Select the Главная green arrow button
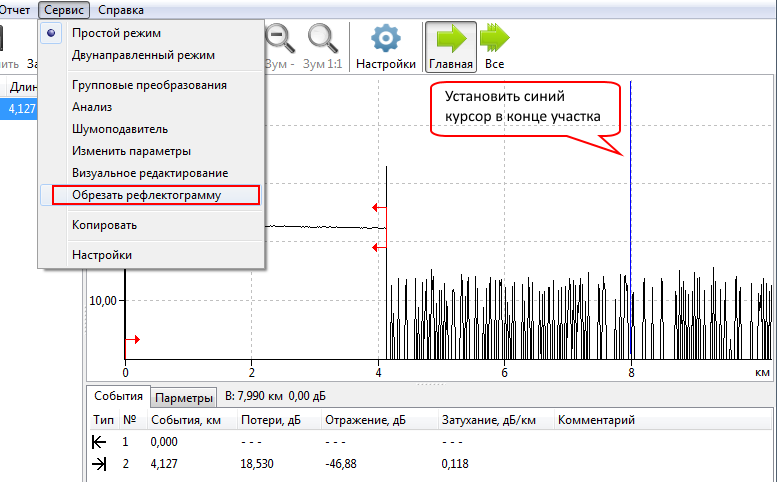The height and width of the screenshot is (482, 777). pyautogui.click(x=450, y=39)
